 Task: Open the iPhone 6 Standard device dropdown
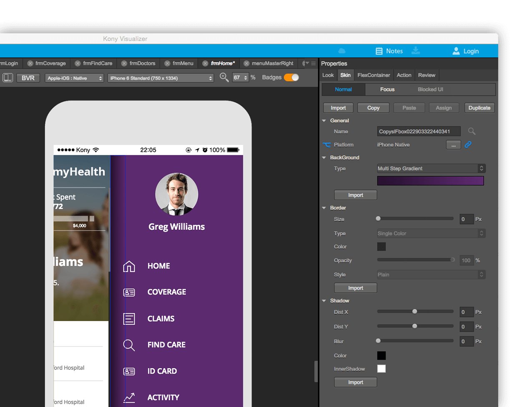click(161, 78)
